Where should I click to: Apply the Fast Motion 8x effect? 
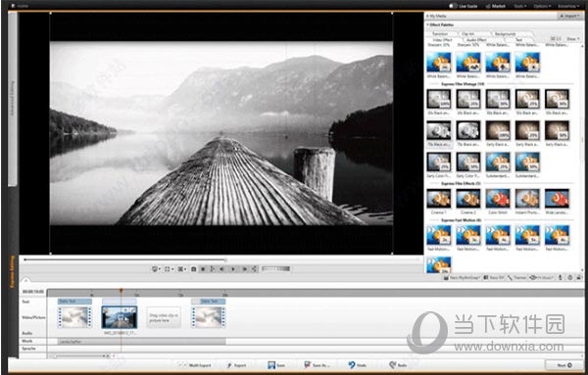pyautogui.click(x=558, y=238)
